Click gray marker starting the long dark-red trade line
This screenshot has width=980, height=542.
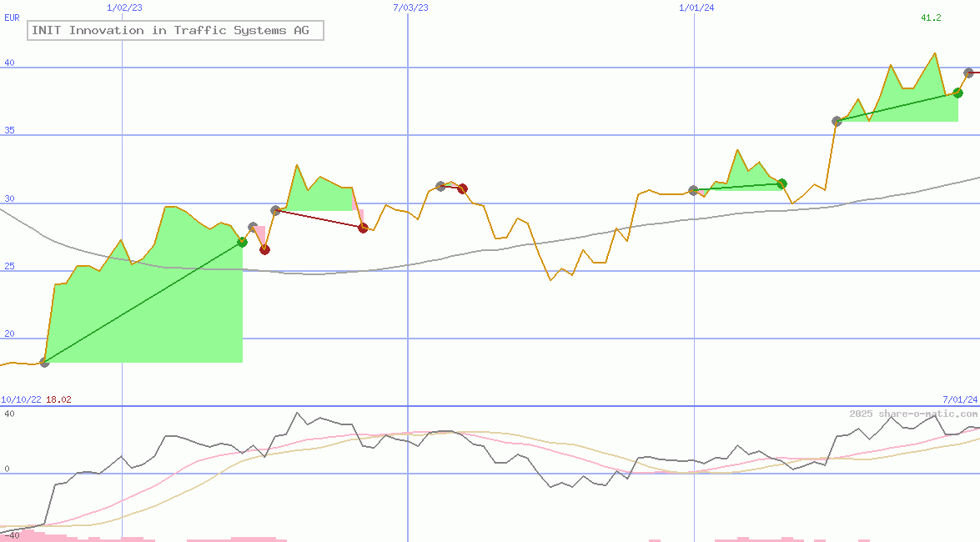click(275, 210)
